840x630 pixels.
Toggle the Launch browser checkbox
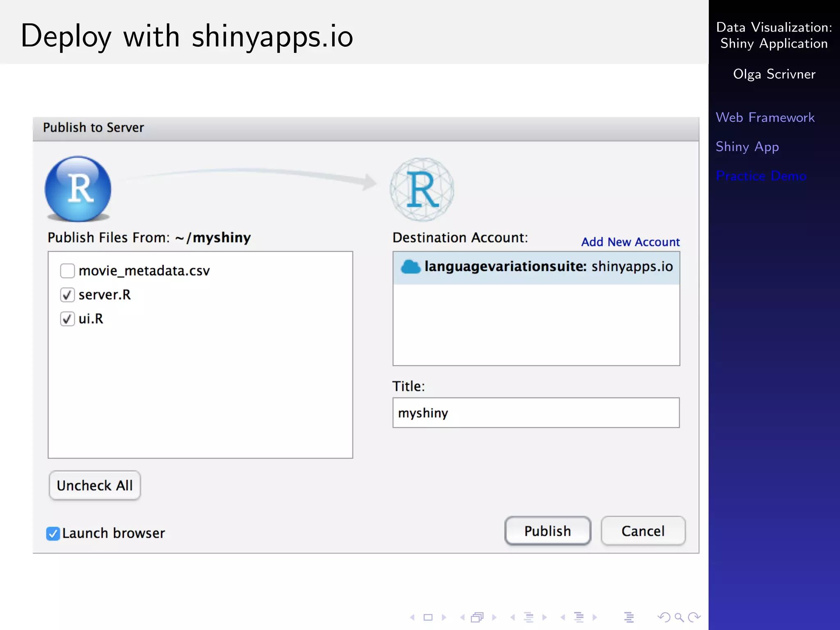pyautogui.click(x=53, y=534)
